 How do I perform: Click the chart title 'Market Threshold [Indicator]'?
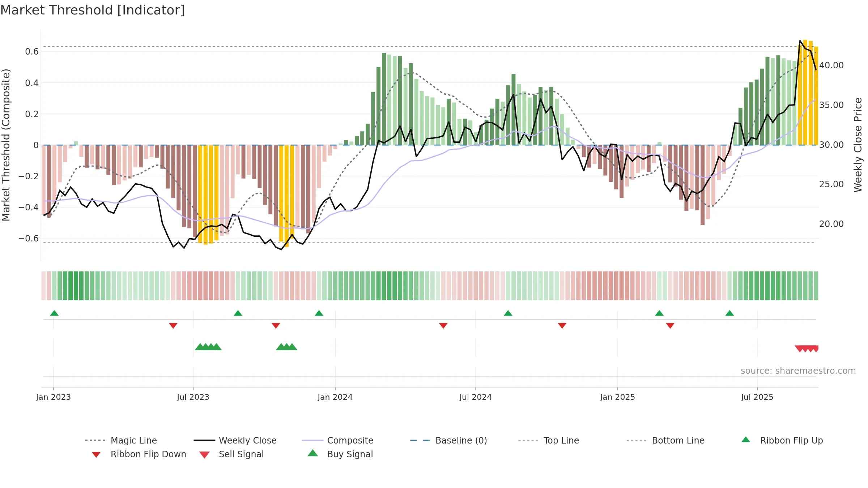(x=93, y=10)
